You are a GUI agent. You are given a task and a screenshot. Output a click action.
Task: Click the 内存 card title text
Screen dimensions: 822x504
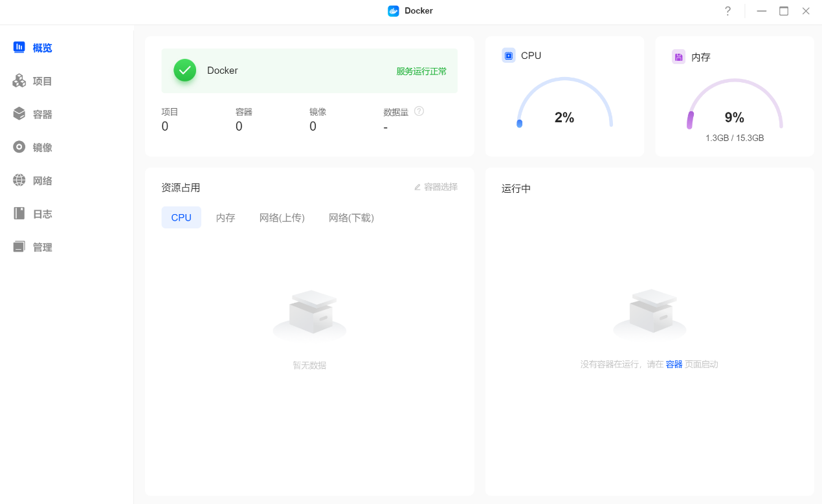[701, 57]
